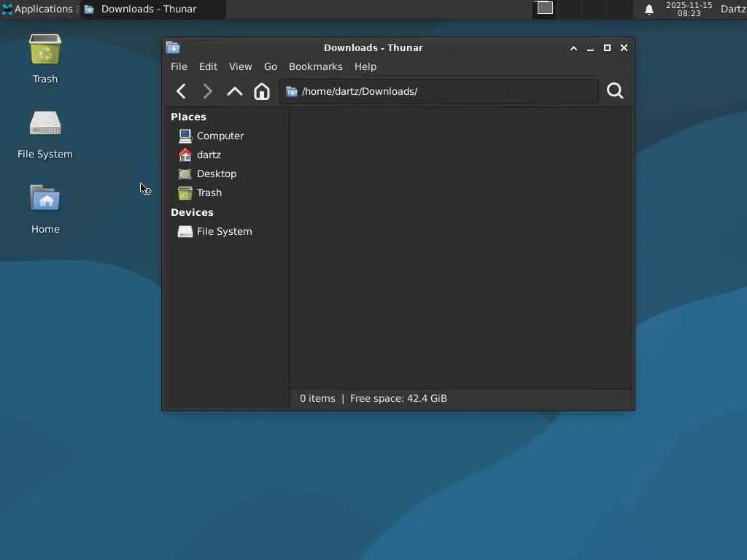Select the File System drive icon in Devices

[x=185, y=231]
